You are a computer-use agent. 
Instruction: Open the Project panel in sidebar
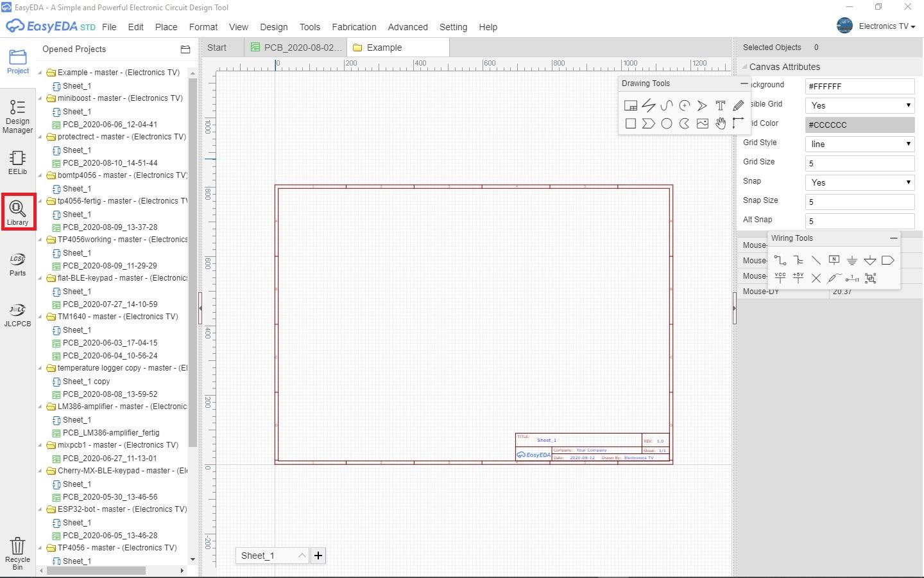tap(18, 62)
